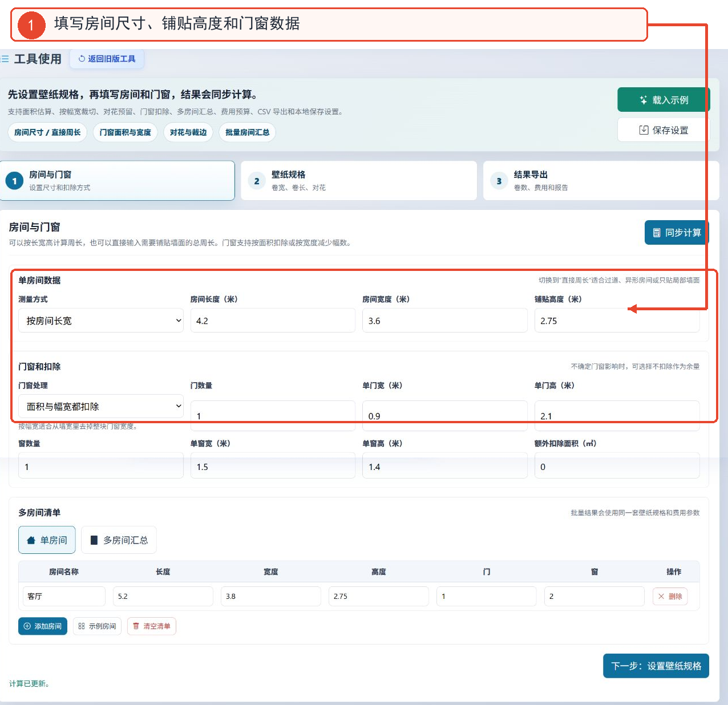Screen dimensions: 728x705
Task: Click the 批量房间汇总 tag
Action: pyautogui.click(x=247, y=132)
